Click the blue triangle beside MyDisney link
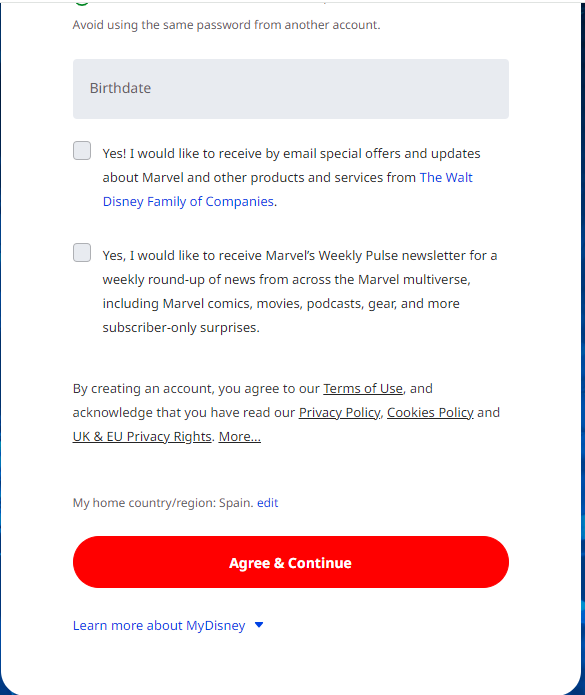This screenshot has height=695, width=585. [x=259, y=625]
